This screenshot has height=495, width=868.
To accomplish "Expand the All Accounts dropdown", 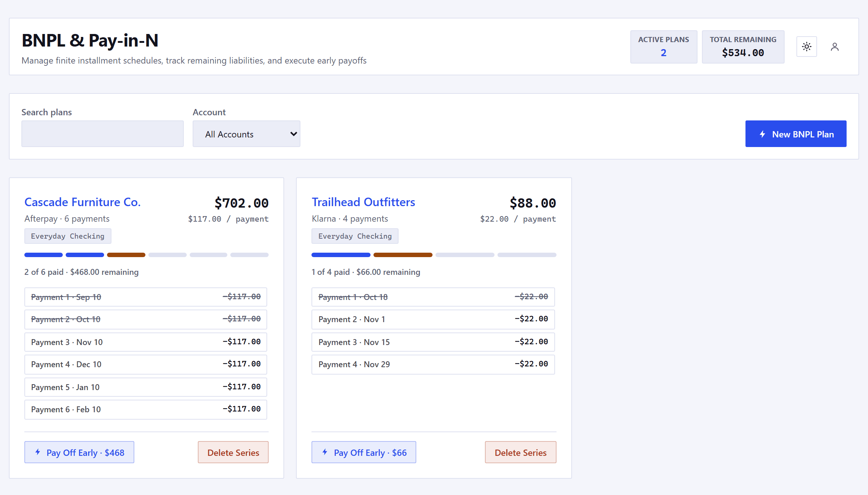I will point(247,134).
